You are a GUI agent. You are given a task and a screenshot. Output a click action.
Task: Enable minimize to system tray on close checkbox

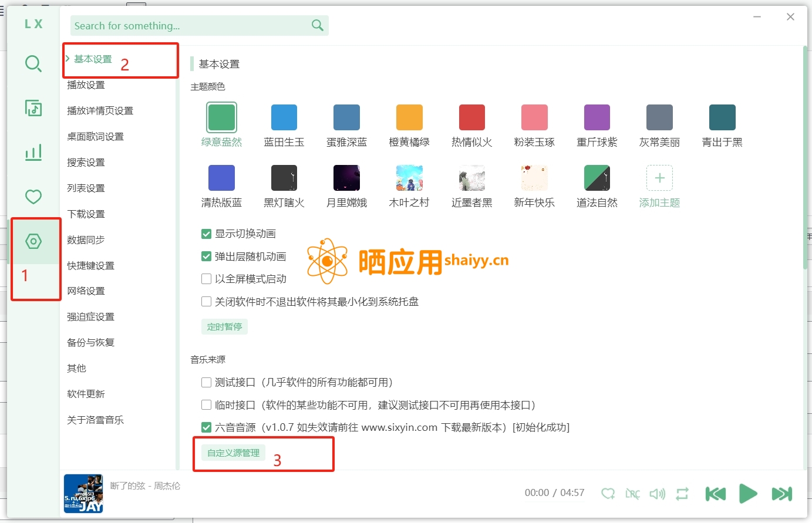[x=206, y=302]
